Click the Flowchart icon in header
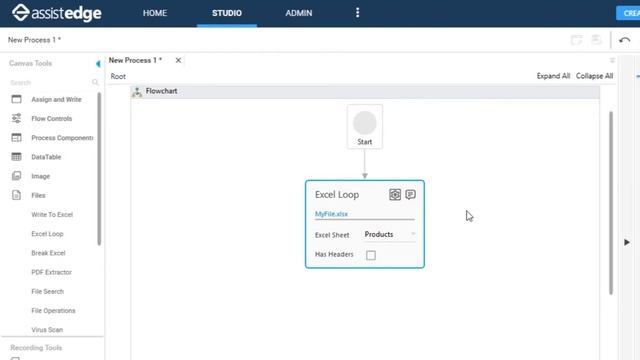640x360 pixels. tap(137, 92)
